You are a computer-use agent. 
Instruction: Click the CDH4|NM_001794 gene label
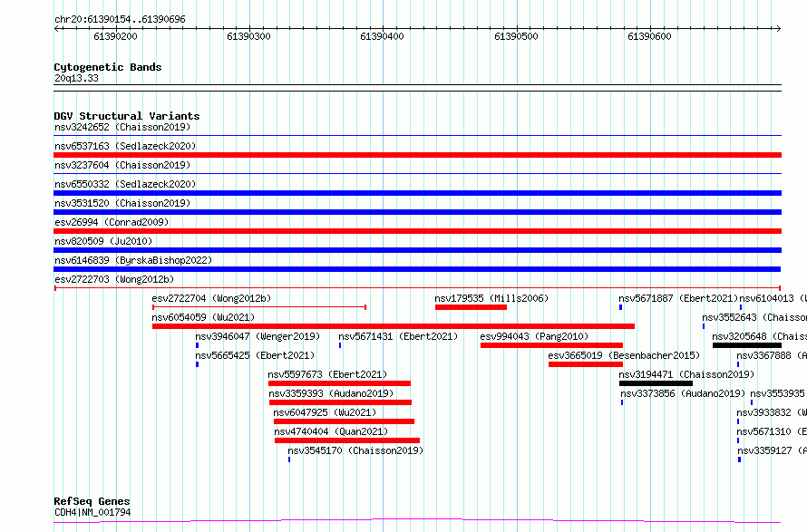click(x=92, y=512)
